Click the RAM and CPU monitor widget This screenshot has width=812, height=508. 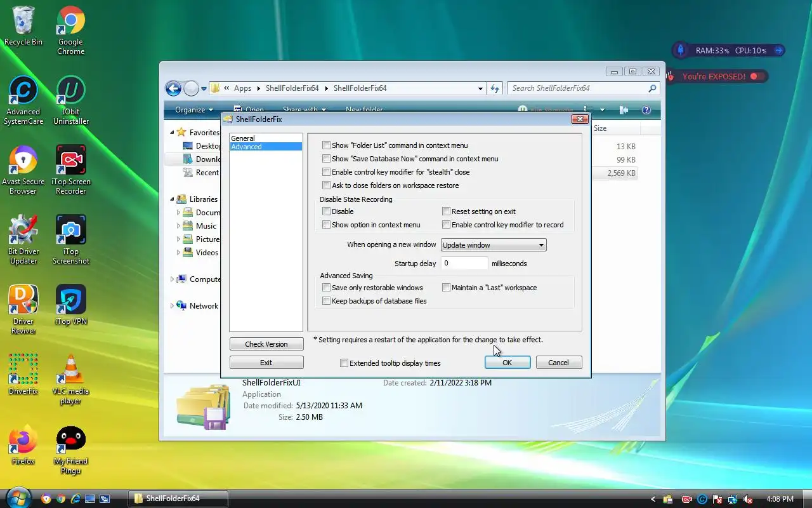click(730, 50)
